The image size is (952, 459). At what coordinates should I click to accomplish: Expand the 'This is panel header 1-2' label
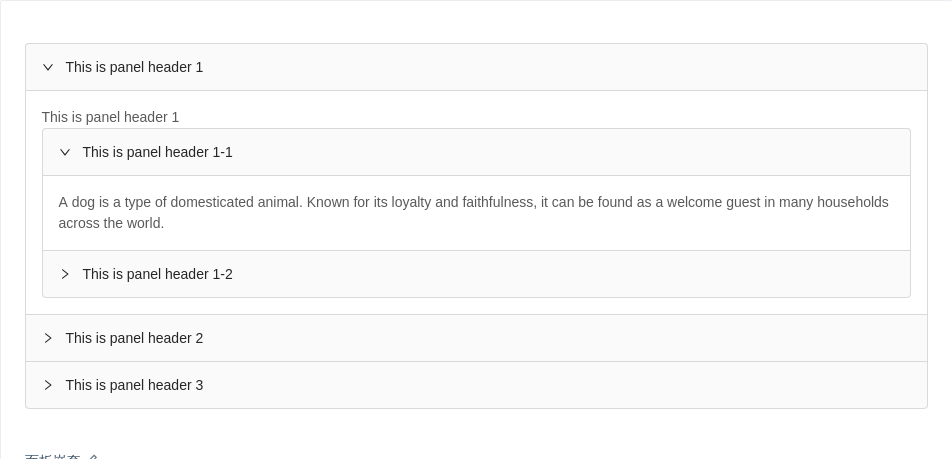click(157, 274)
